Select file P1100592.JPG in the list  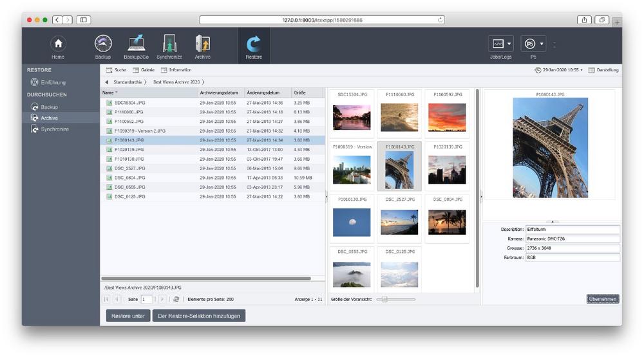213,122
